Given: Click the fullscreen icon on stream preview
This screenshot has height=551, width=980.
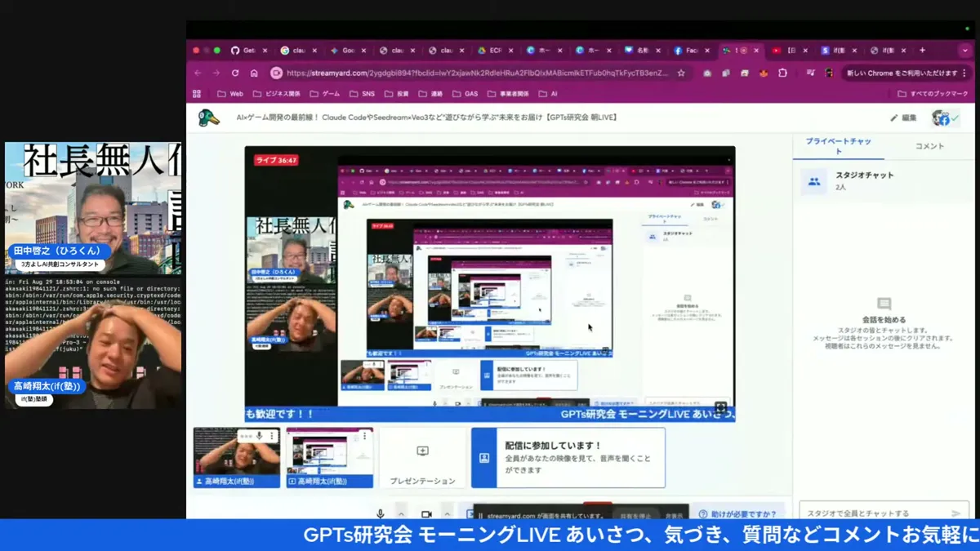Looking at the screenshot, I should pyautogui.click(x=720, y=407).
